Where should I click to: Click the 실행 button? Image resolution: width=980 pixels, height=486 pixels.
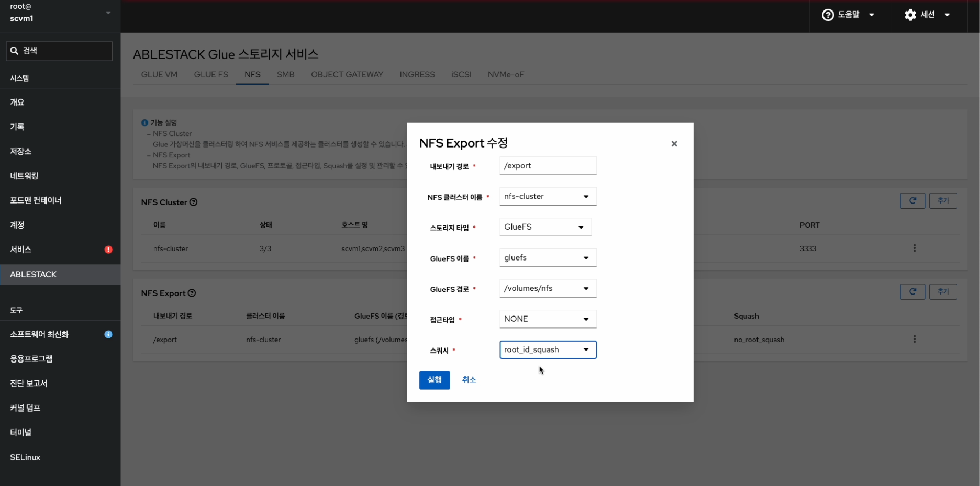coord(434,380)
